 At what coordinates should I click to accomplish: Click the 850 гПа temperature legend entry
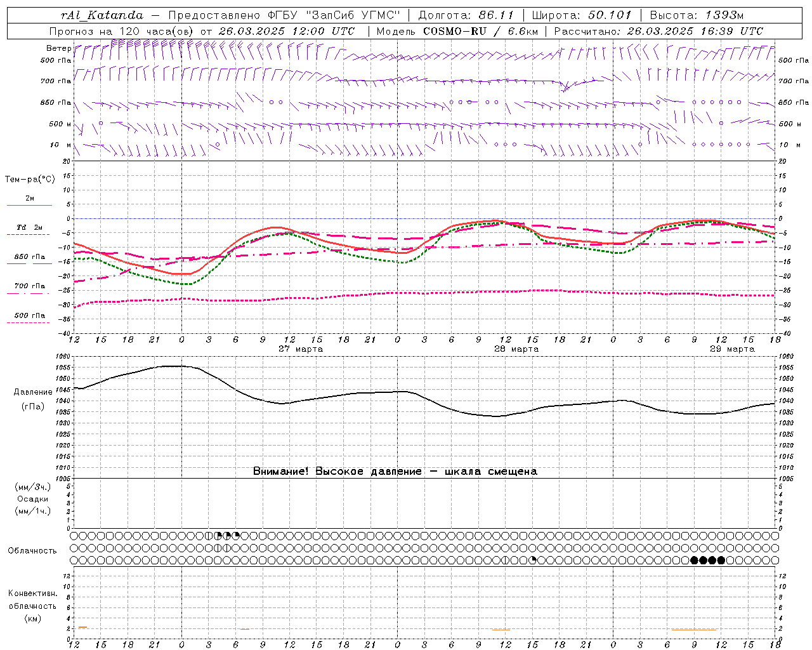[x=30, y=256]
